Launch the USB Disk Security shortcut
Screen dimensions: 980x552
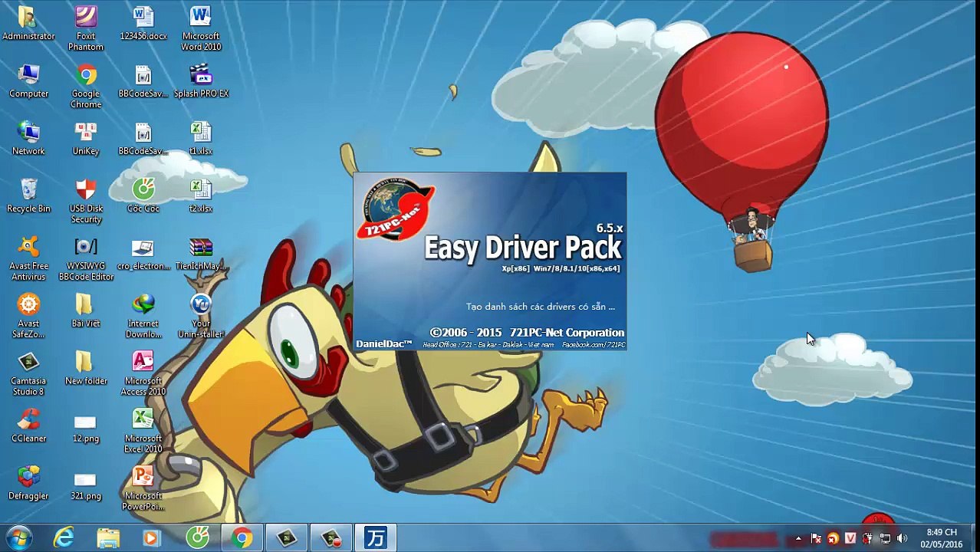(86, 201)
